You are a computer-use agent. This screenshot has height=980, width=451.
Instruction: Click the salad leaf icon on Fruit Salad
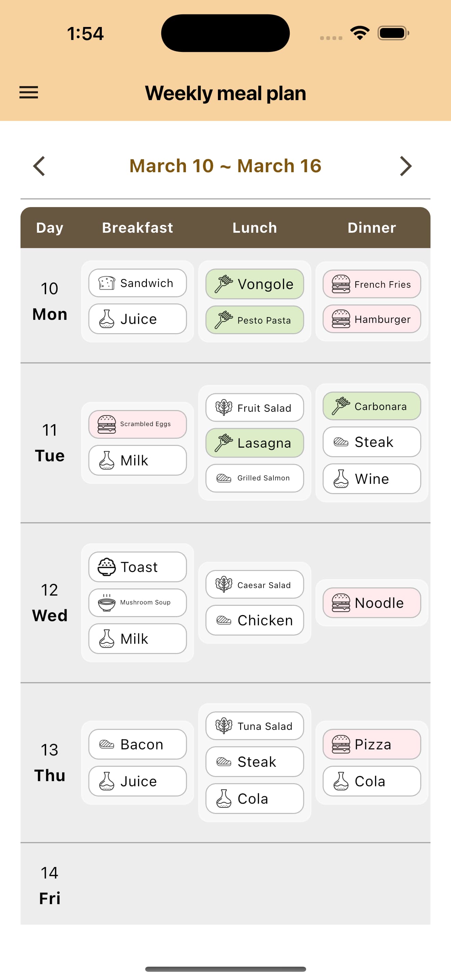(224, 407)
